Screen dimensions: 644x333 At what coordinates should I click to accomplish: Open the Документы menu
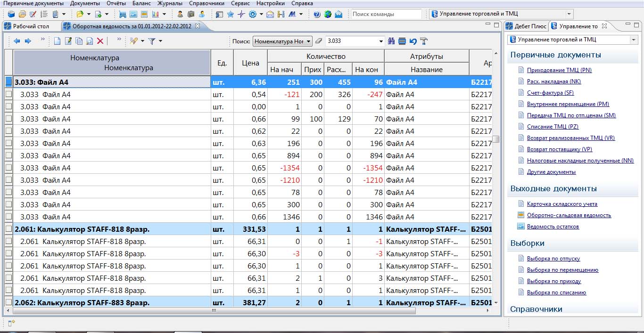pos(85,3)
